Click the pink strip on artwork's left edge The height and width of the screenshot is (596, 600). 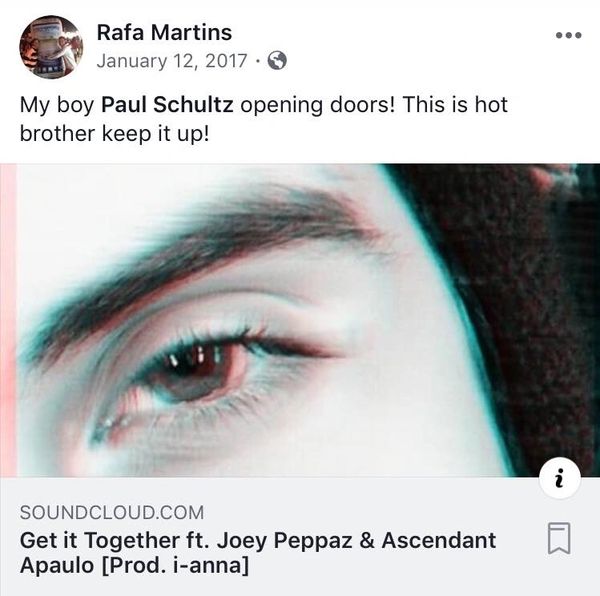pyautogui.click(x=8, y=320)
